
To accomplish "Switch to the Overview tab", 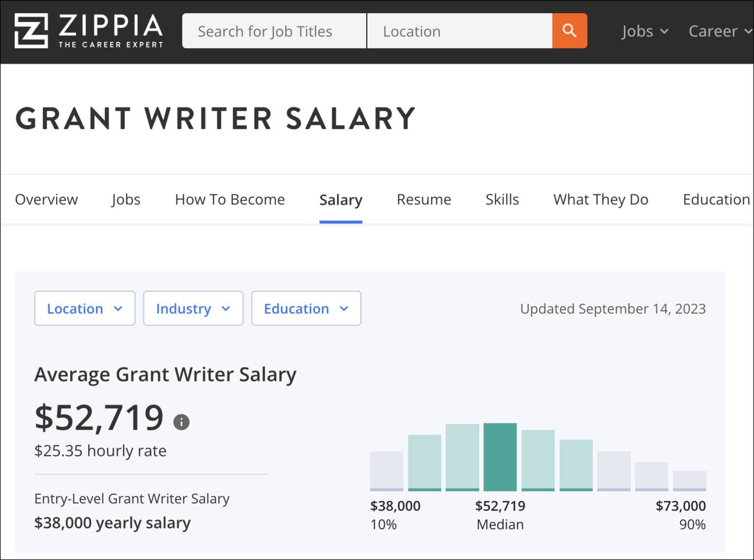I will [x=46, y=199].
